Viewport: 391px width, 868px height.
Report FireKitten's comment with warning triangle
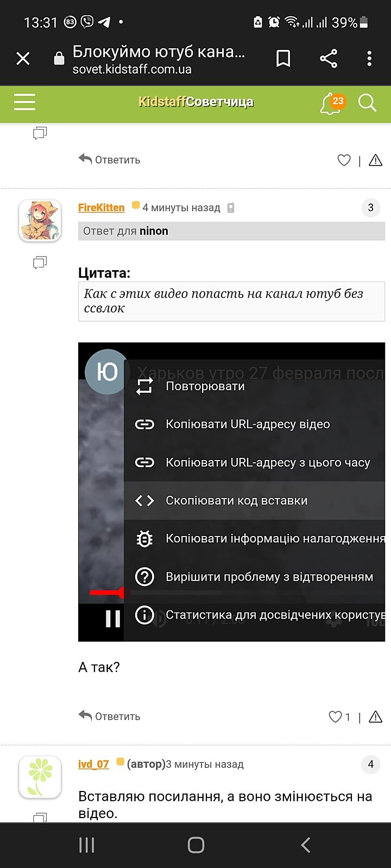click(x=375, y=717)
